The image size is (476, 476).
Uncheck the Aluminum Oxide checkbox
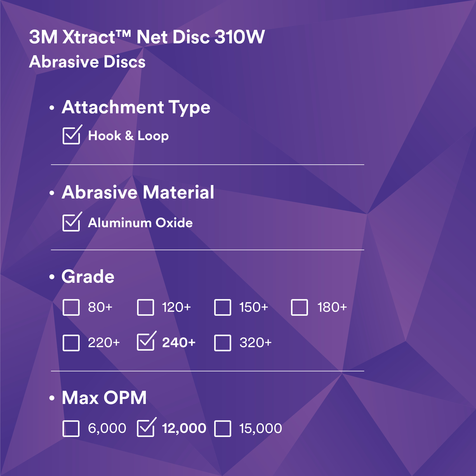(71, 223)
